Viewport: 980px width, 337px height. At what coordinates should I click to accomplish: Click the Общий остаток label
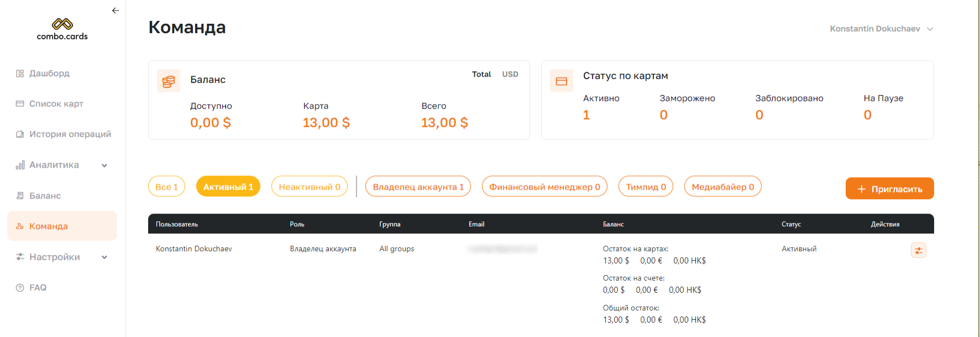point(631,308)
